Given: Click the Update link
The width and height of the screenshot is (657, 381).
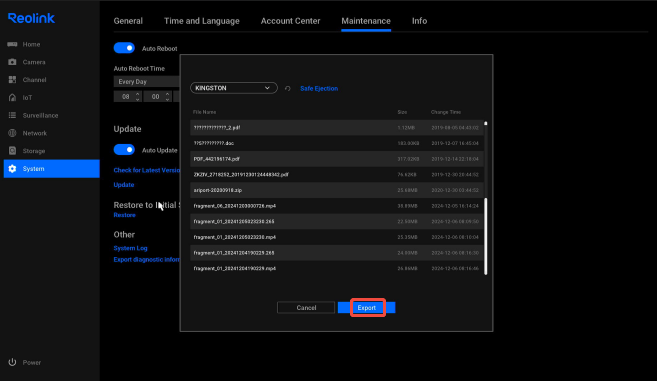Looking at the screenshot, I should [124, 185].
